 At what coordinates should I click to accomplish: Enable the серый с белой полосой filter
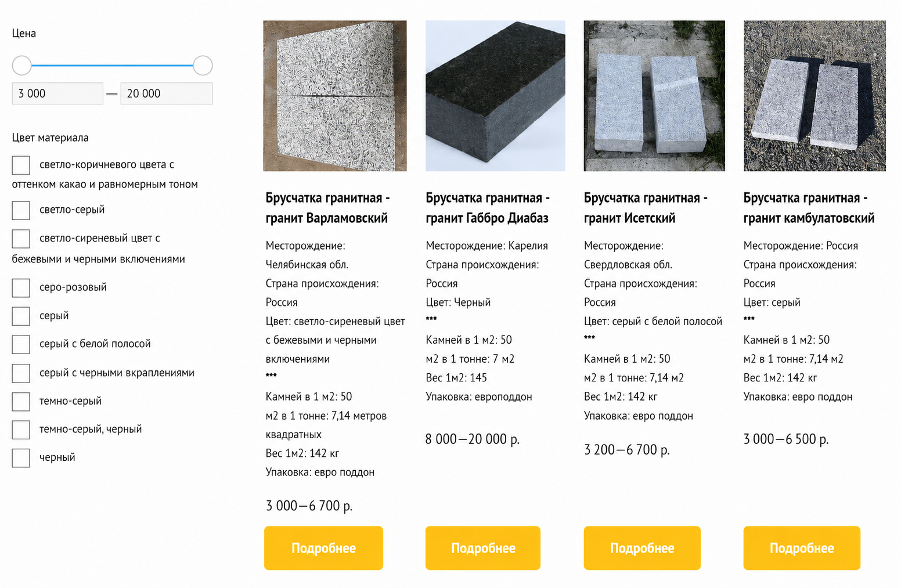click(21, 344)
